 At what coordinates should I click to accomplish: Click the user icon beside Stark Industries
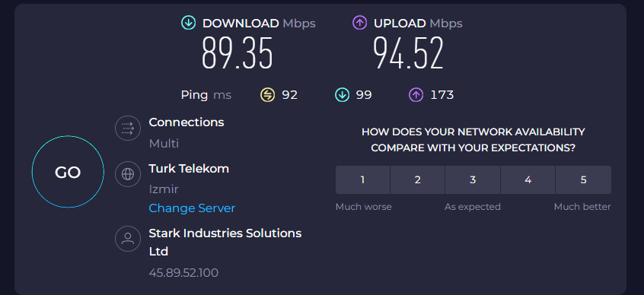coord(128,239)
